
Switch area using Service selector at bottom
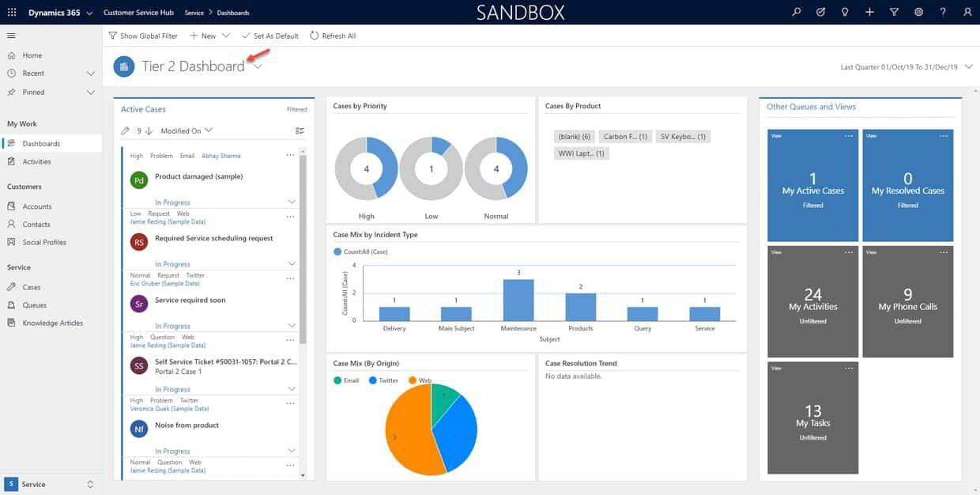[x=51, y=484]
